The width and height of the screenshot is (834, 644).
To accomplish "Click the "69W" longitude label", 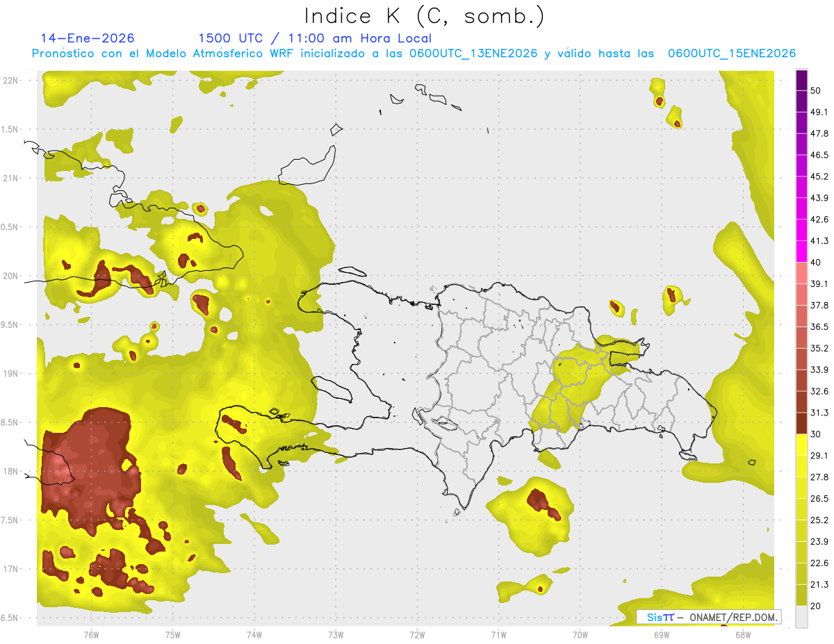I will pos(662,634).
